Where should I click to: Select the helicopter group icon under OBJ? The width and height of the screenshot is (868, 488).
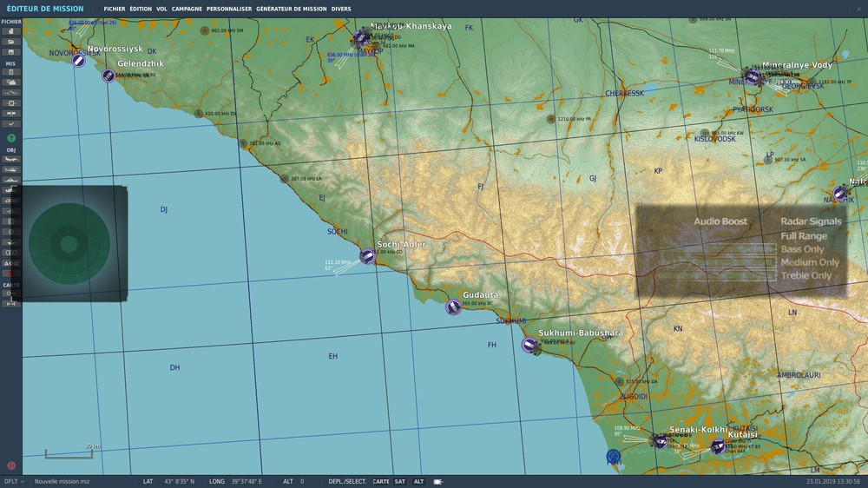pos(10,169)
